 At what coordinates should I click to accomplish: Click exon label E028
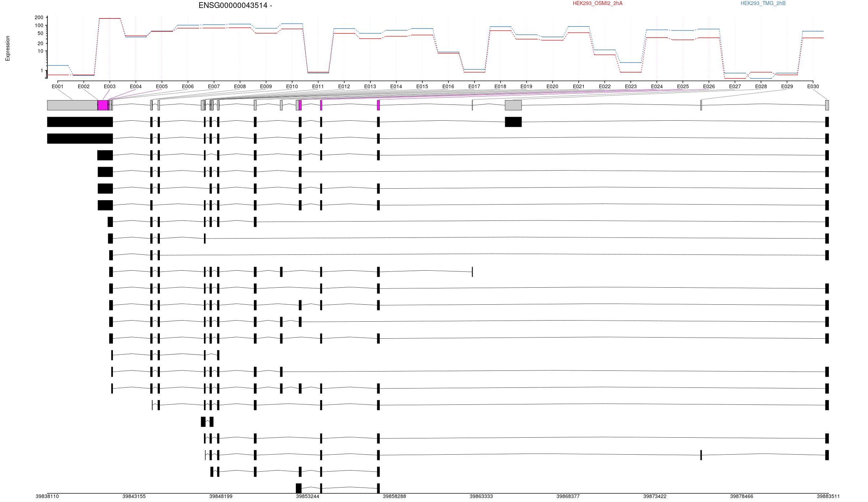[761, 87]
